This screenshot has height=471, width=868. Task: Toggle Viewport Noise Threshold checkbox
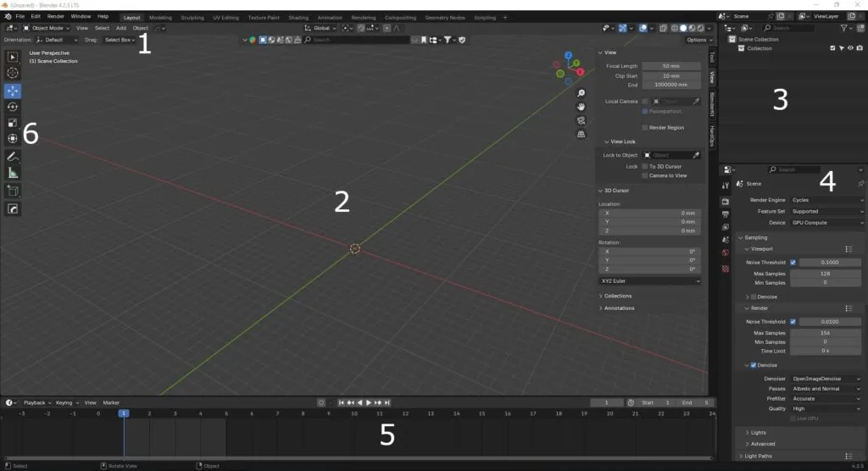coord(793,263)
